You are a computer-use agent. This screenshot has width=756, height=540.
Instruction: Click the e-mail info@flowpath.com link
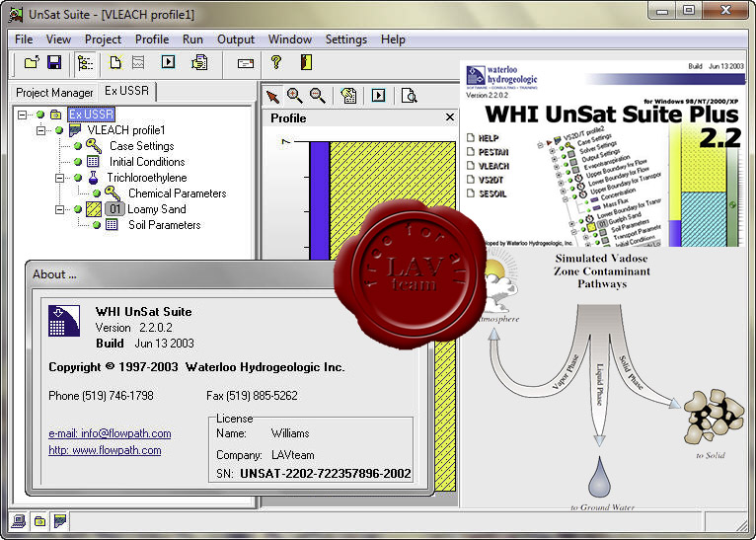[110, 433]
